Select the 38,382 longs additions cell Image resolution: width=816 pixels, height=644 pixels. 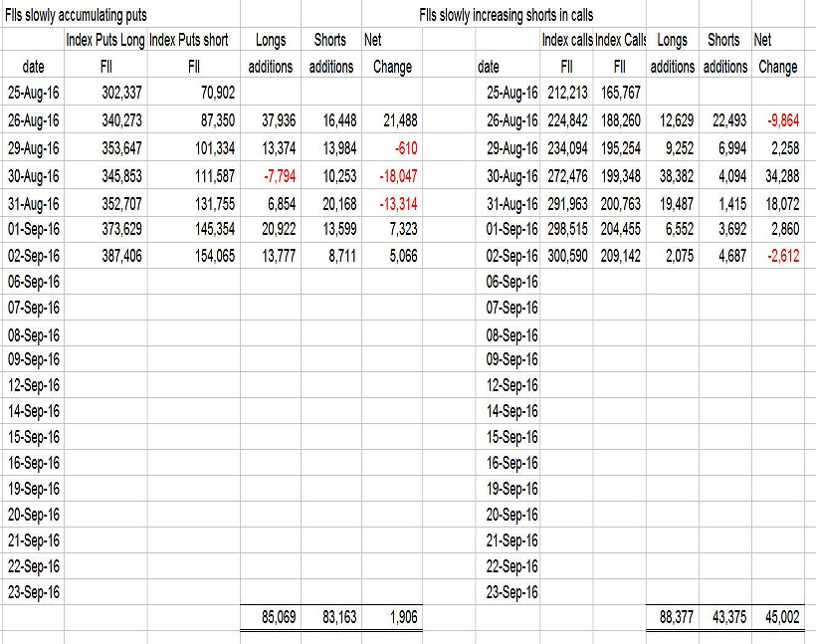(x=673, y=174)
